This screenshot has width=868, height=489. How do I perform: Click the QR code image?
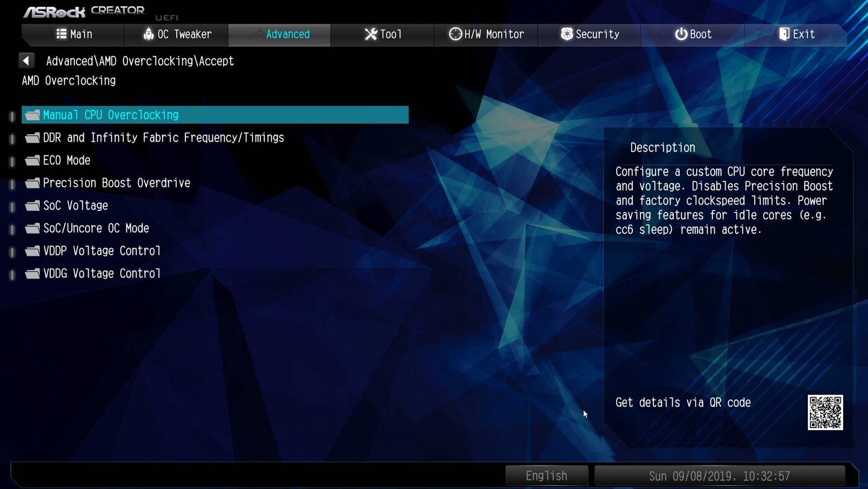click(825, 412)
